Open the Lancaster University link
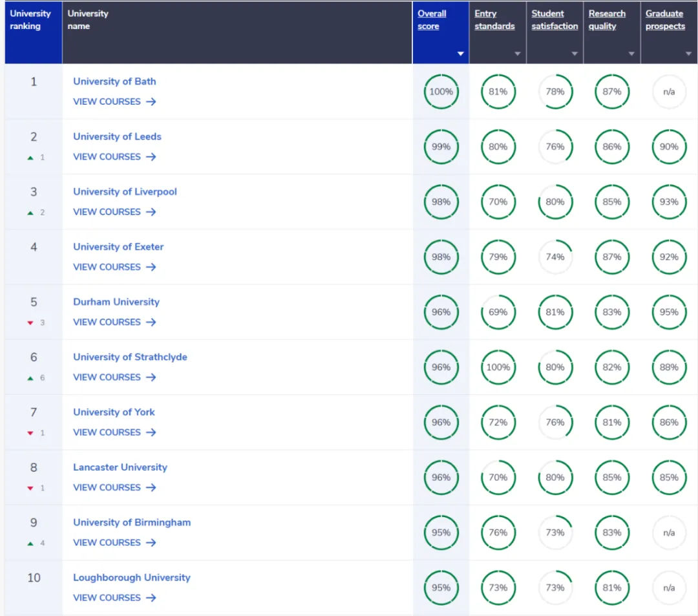This screenshot has width=698, height=616. point(120,467)
